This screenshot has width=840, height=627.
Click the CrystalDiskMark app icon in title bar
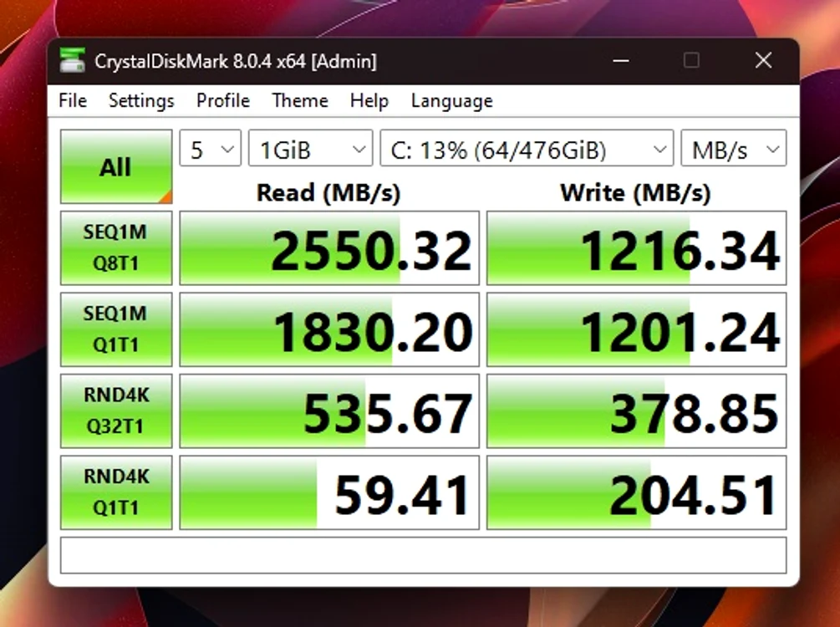point(73,60)
